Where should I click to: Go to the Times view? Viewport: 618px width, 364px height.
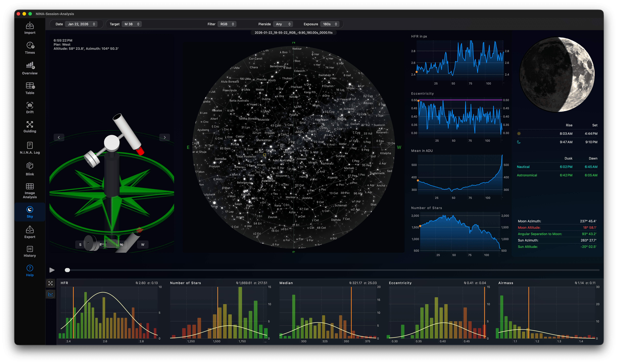click(30, 48)
